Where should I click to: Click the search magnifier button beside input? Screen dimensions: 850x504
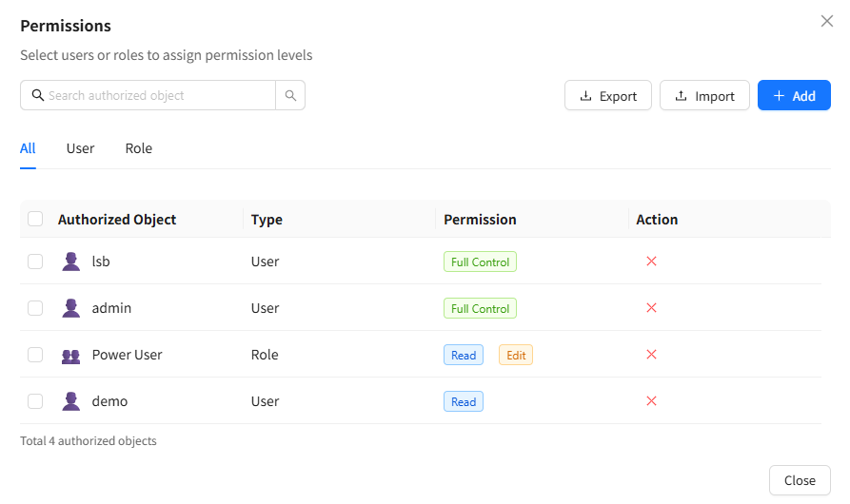click(290, 95)
